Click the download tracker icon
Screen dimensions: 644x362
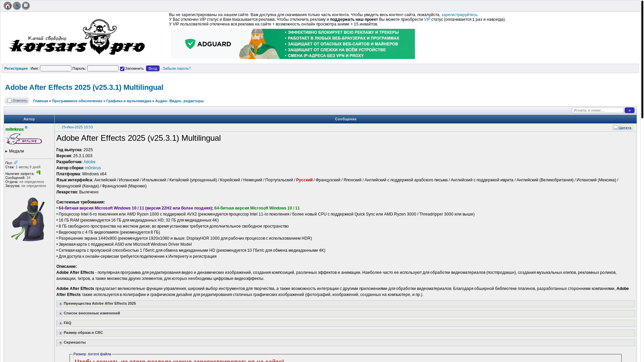click(17, 6)
